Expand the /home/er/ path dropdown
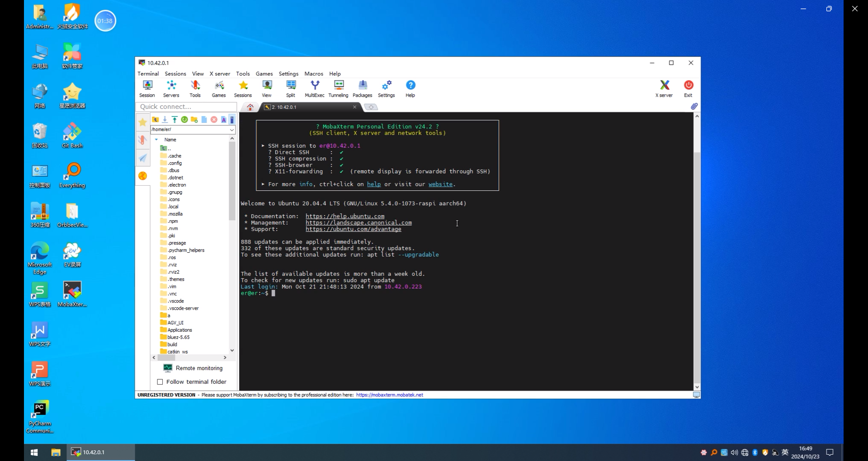This screenshot has width=868, height=461. click(232, 130)
